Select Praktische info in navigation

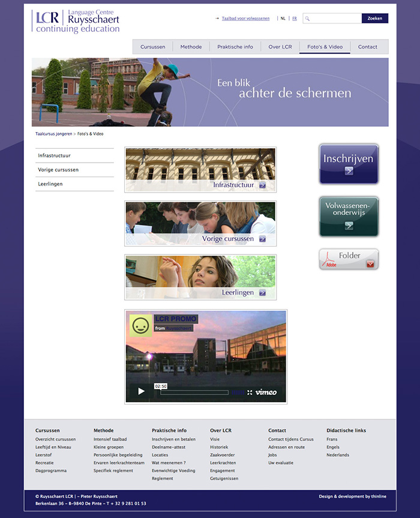235,47
